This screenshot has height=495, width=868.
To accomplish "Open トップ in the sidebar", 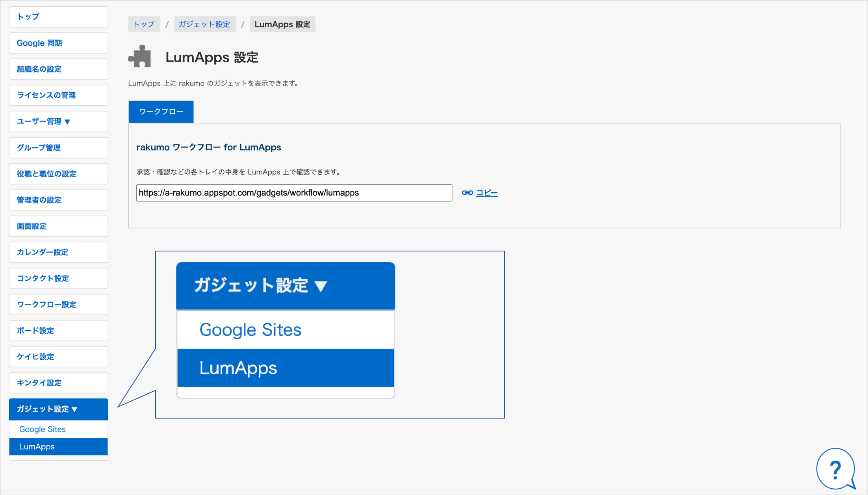I will point(58,17).
